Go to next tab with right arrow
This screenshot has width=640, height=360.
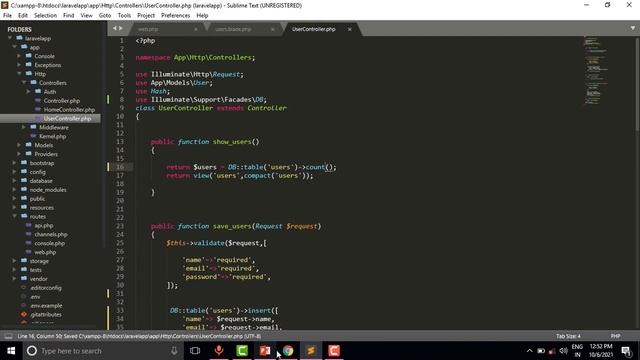[120, 28]
